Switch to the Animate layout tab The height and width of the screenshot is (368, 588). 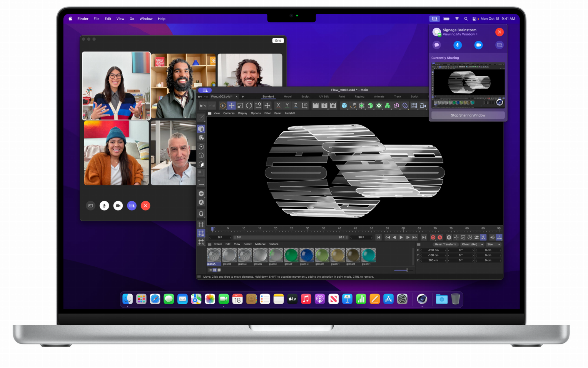coord(379,97)
